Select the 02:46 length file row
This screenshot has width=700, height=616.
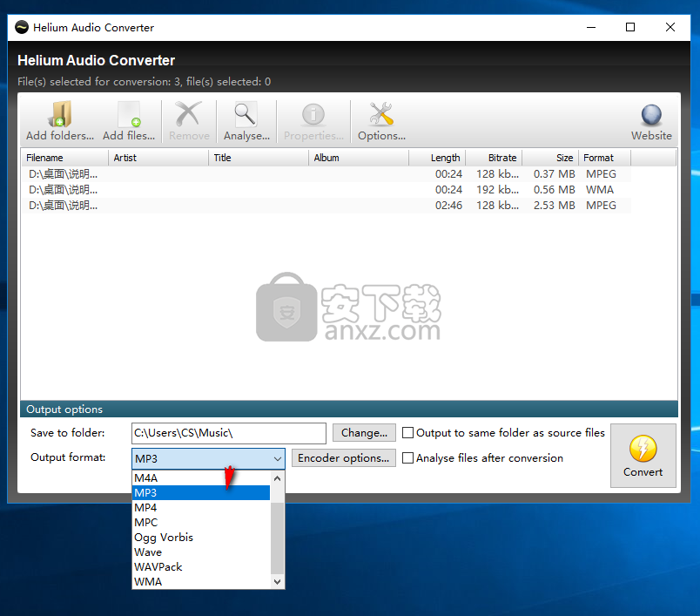(x=326, y=206)
